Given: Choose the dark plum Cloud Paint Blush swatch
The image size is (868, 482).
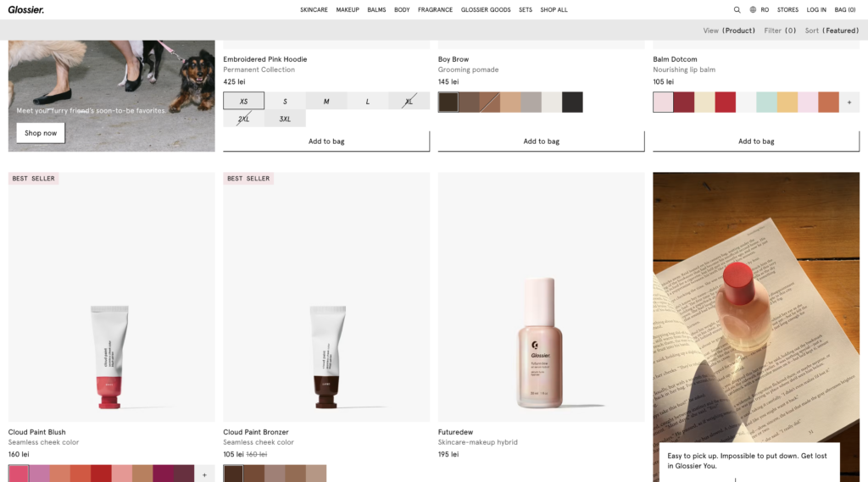Looking at the screenshot, I should 184,474.
